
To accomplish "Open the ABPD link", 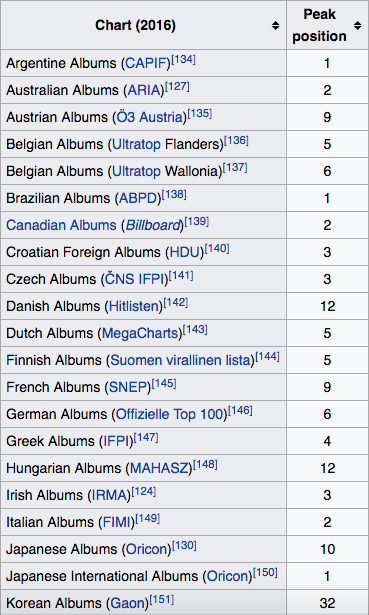I will (138, 199).
